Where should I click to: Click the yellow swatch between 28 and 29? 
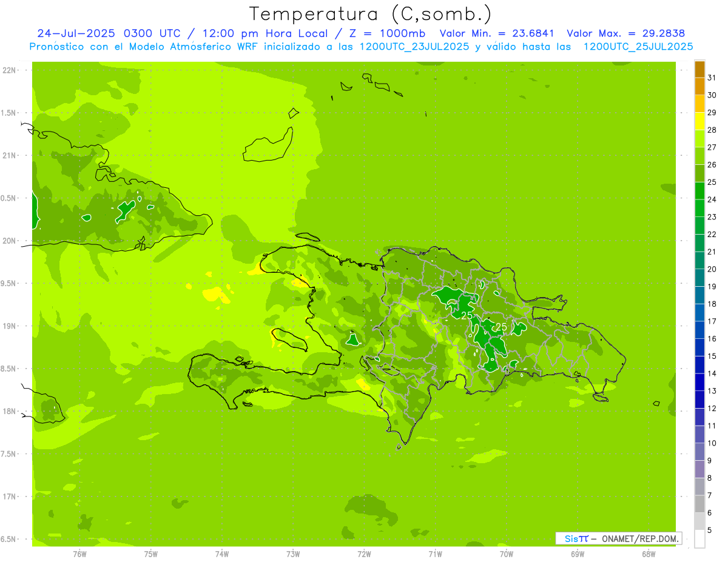click(x=699, y=121)
